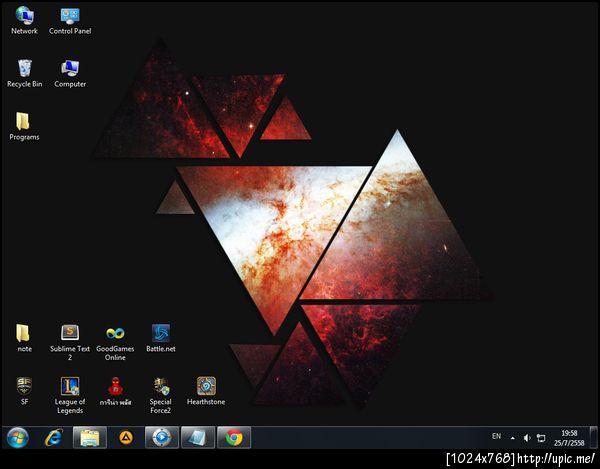
Task: Open the network connection tray icon
Action: (x=541, y=438)
